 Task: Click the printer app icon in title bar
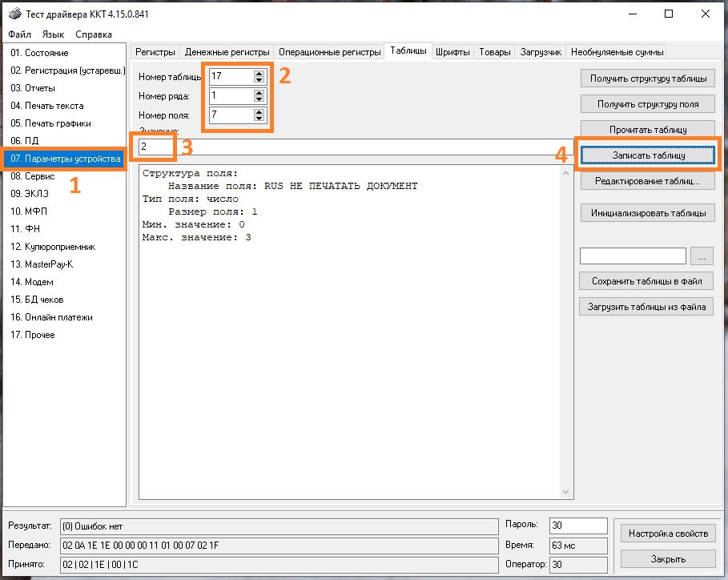(14, 14)
